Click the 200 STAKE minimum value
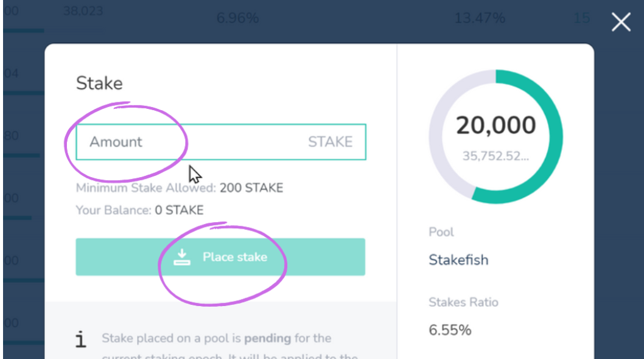Viewport: 644px width, 359px height. [x=251, y=188]
